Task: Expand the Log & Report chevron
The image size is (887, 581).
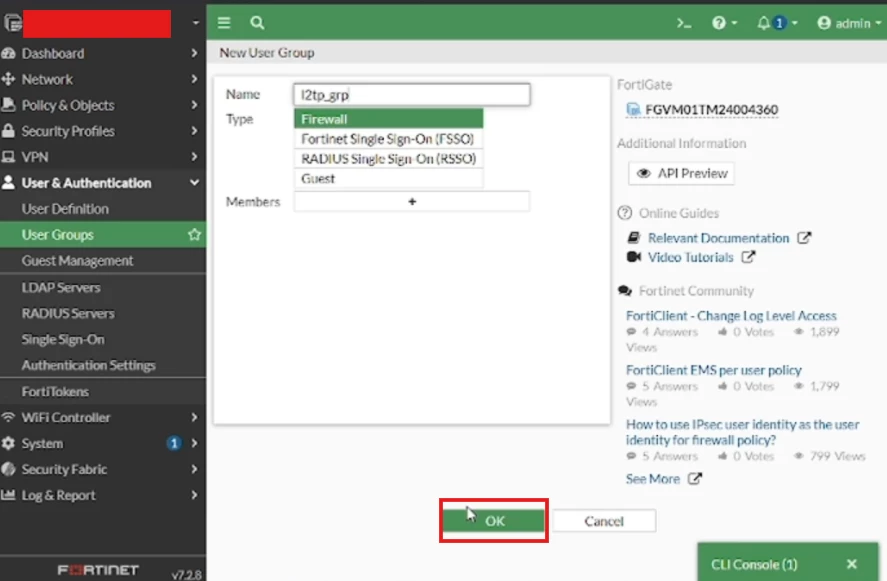Action: pyautogui.click(x=194, y=495)
